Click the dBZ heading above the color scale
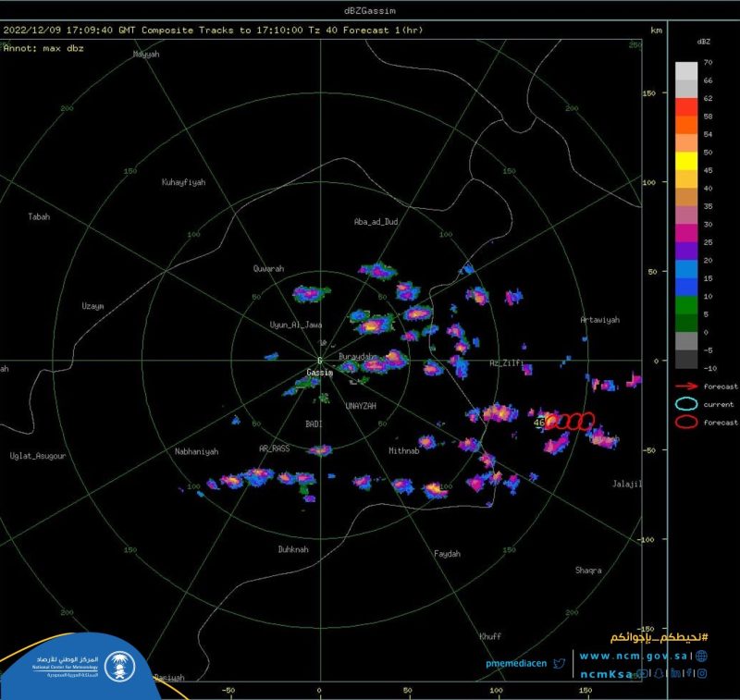This screenshot has width=740, height=700. coord(703,42)
